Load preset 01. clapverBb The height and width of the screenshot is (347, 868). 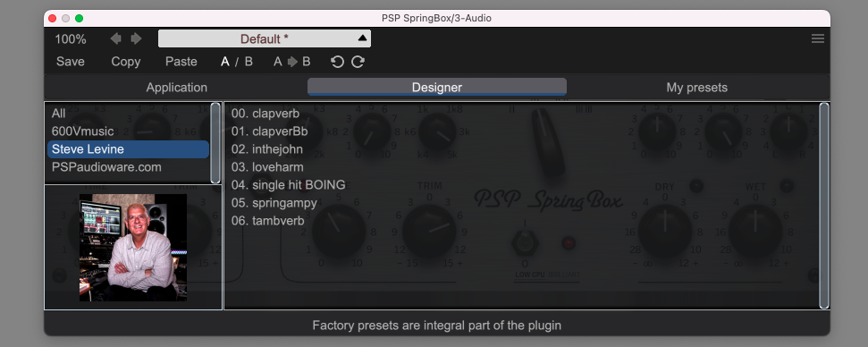pos(269,131)
